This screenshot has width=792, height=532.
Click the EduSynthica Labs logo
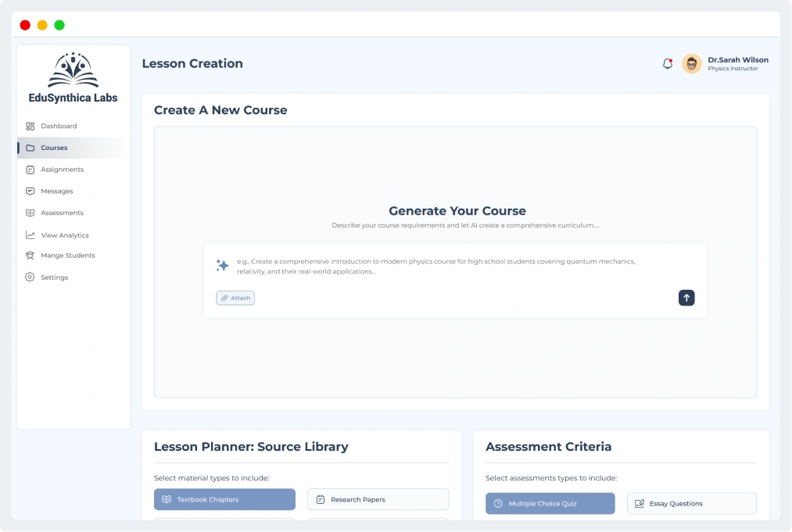point(73,77)
